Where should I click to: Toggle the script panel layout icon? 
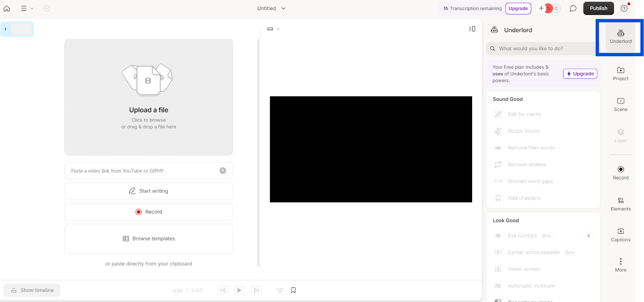[x=472, y=29]
